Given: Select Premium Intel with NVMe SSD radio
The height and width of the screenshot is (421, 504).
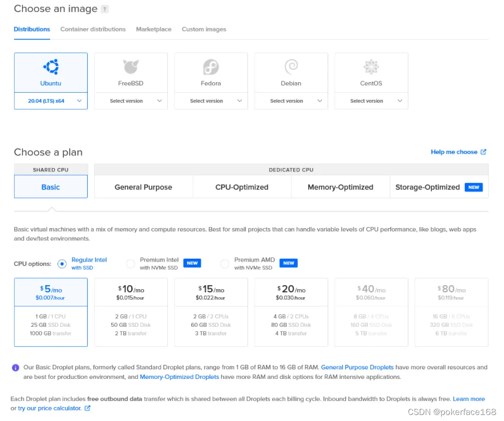Looking at the screenshot, I should (130, 264).
